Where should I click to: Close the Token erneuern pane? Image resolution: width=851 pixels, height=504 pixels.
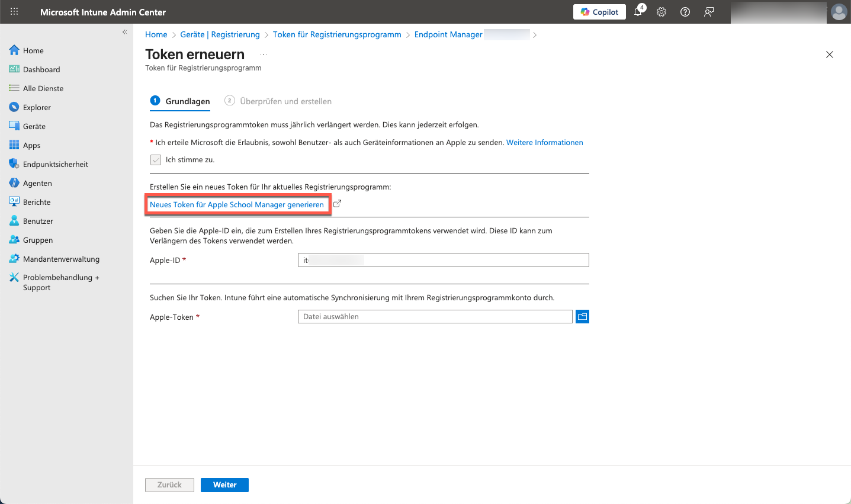830,54
